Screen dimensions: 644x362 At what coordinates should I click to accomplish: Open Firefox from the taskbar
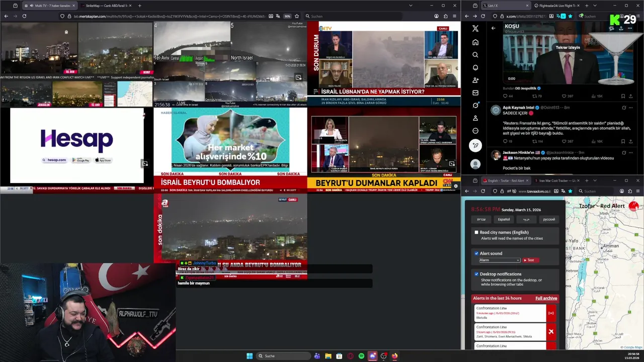click(x=394, y=356)
